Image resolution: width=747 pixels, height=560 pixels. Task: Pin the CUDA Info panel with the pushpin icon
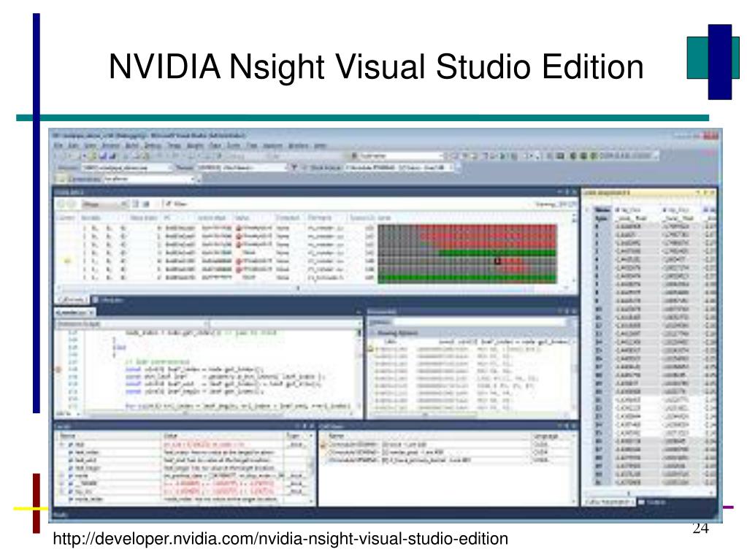tap(567, 192)
